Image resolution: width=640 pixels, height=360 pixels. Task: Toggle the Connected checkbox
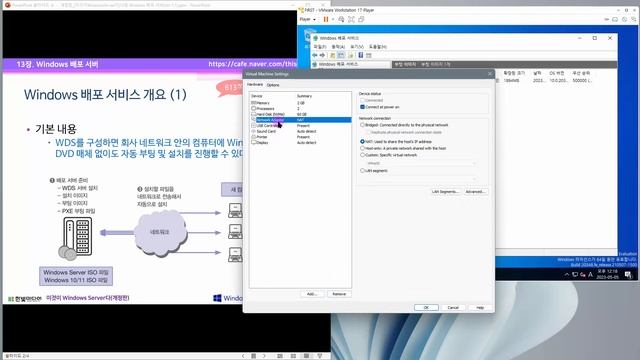(x=362, y=100)
